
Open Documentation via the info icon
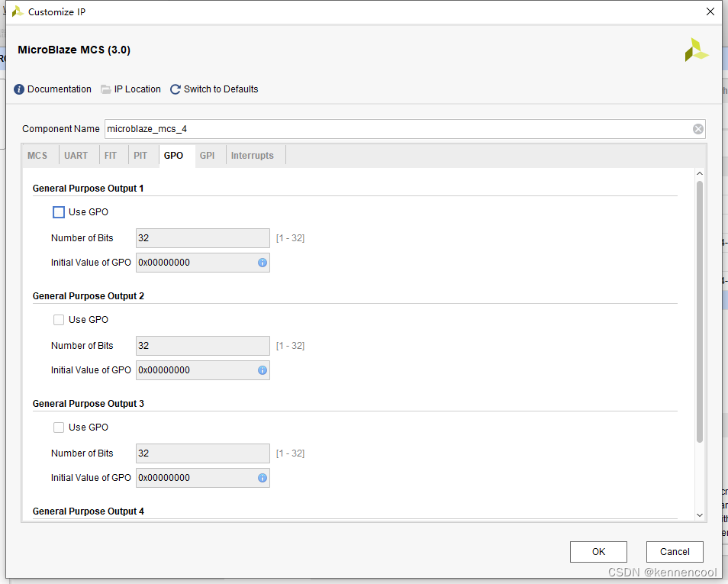click(19, 89)
